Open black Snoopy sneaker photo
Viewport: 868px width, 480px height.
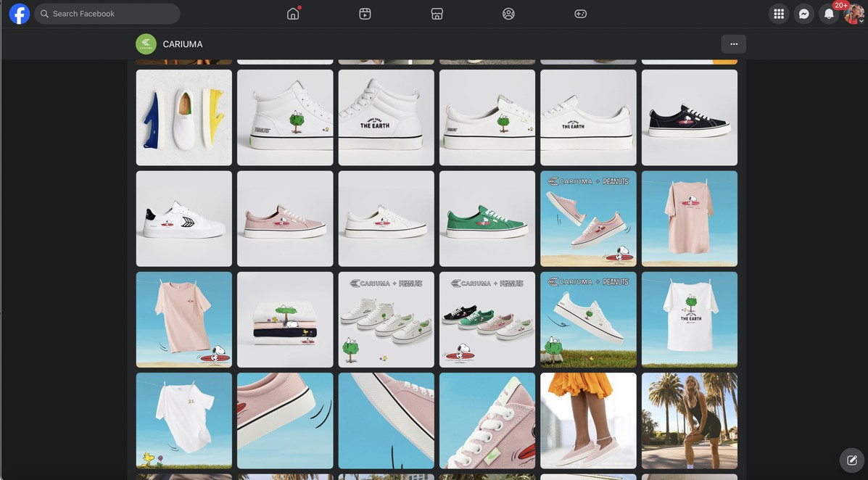coord(690,117)
